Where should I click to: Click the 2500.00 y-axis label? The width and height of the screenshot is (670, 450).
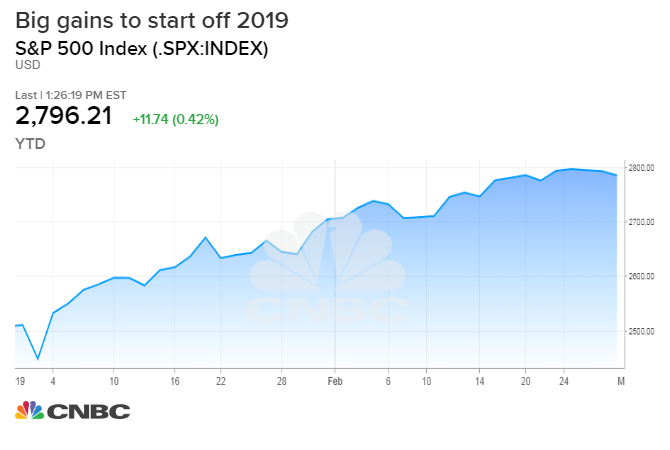(x=641, y=331)
